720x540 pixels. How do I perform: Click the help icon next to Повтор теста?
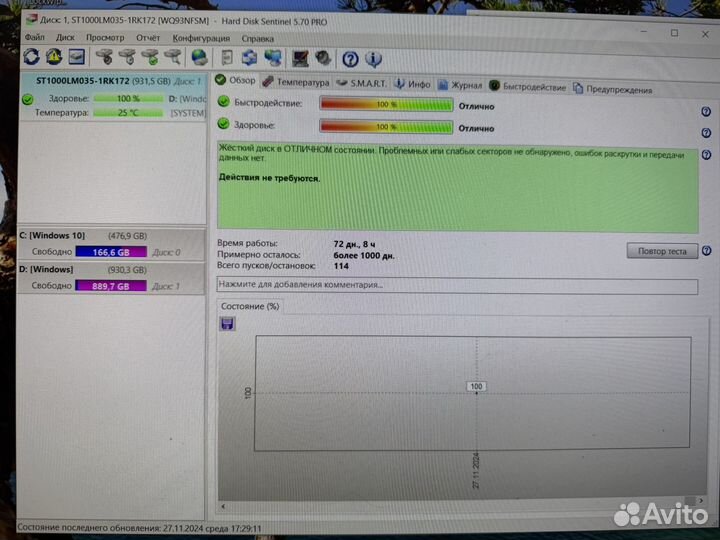706,250
